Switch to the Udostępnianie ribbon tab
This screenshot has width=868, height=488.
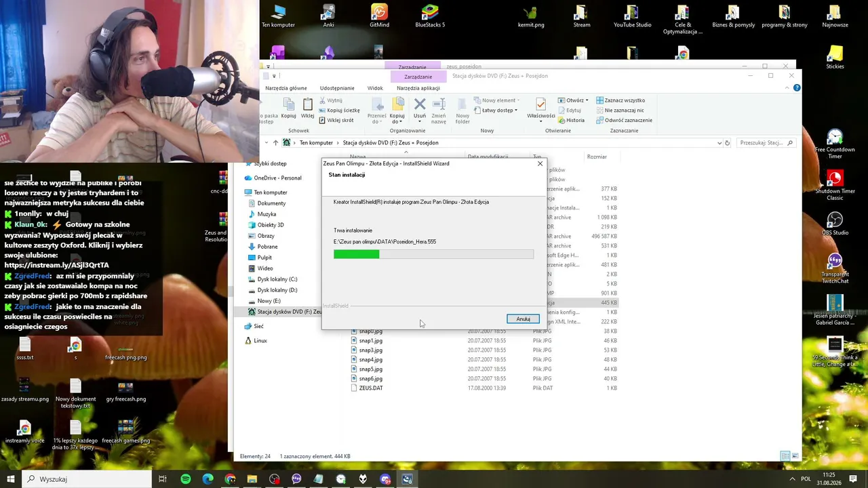tap(337, 88)
